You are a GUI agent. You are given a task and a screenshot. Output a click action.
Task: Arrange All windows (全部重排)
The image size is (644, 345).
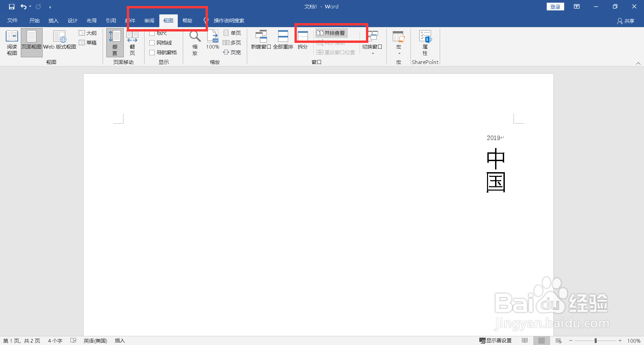click(283, 40)
